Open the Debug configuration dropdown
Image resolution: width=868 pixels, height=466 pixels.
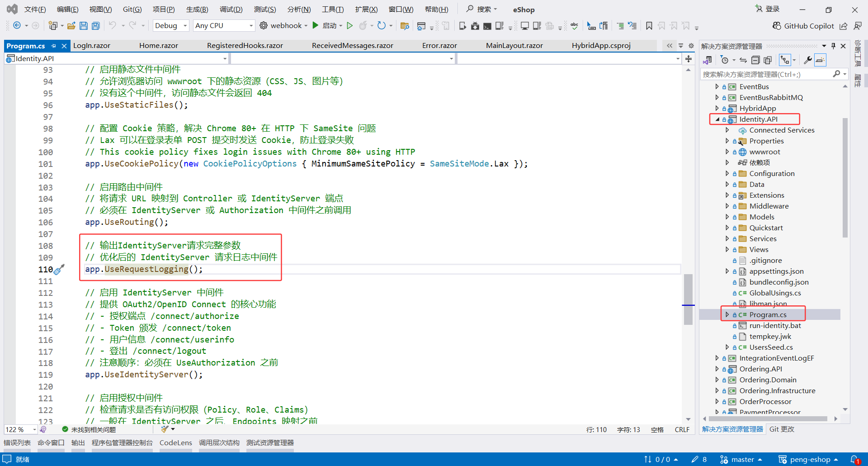[171, 26]
